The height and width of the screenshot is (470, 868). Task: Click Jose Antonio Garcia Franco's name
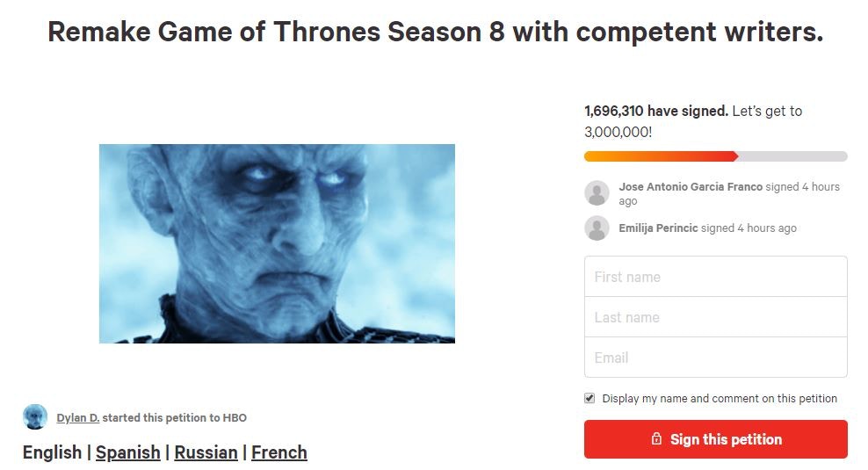pyautogui.click(x=691, y=187)
